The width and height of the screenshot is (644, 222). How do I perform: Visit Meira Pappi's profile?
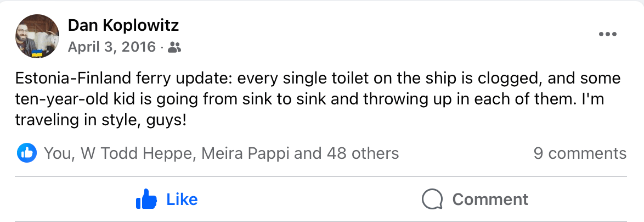coord(246,153)
